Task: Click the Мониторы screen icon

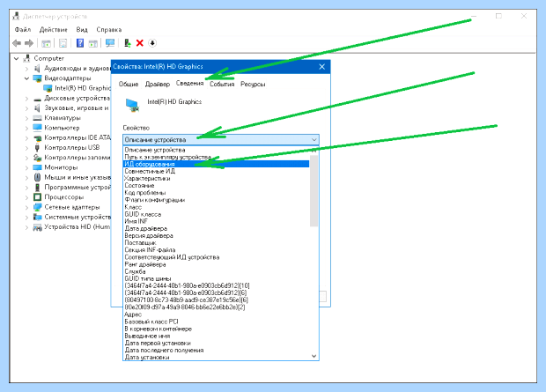Action: pos(37,167)
